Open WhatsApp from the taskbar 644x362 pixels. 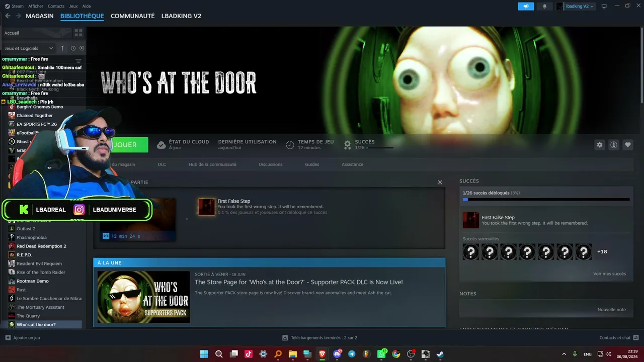coord(381,354)
